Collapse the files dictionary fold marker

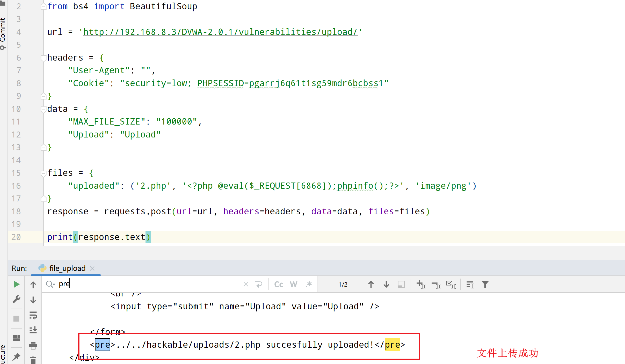43,173
